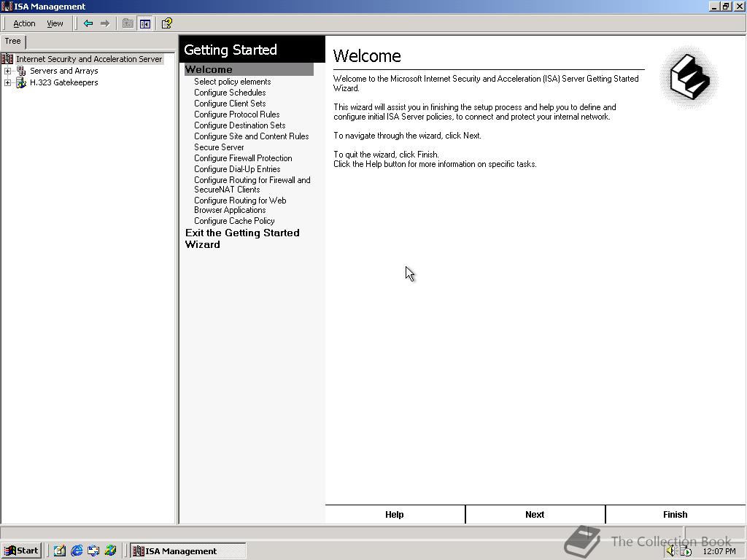Viewport: 747px width, 560px height.
Task: Click the Next button
Action: 535,514
